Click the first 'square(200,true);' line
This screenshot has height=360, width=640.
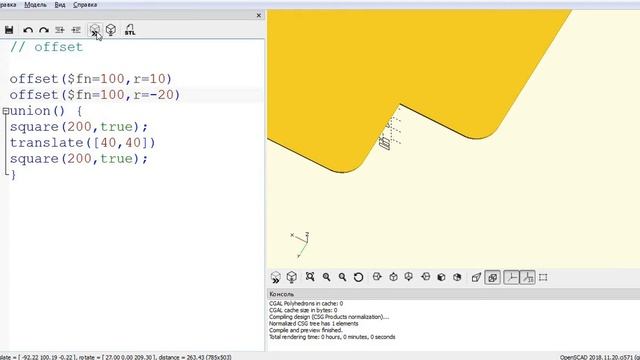coord(79,127)
